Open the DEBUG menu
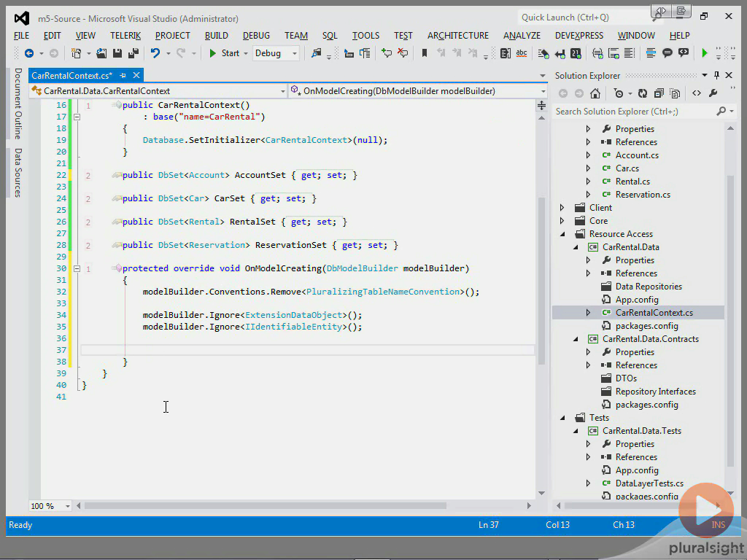747x560 pixels. coord(256,36)
